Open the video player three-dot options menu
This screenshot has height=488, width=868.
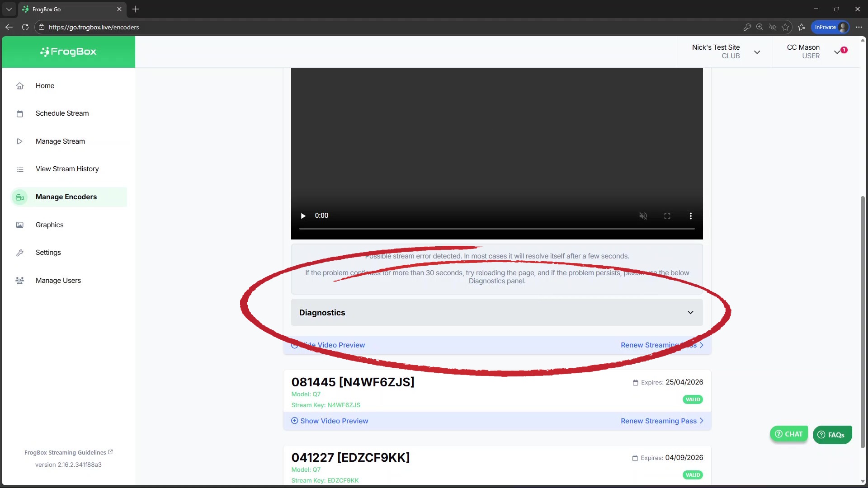690,216
